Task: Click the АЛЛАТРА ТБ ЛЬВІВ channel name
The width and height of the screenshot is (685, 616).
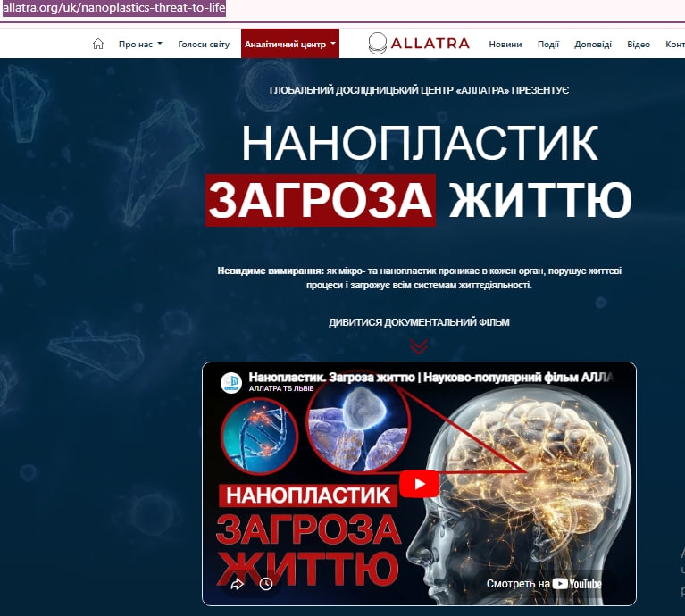Action: [281, 388]
